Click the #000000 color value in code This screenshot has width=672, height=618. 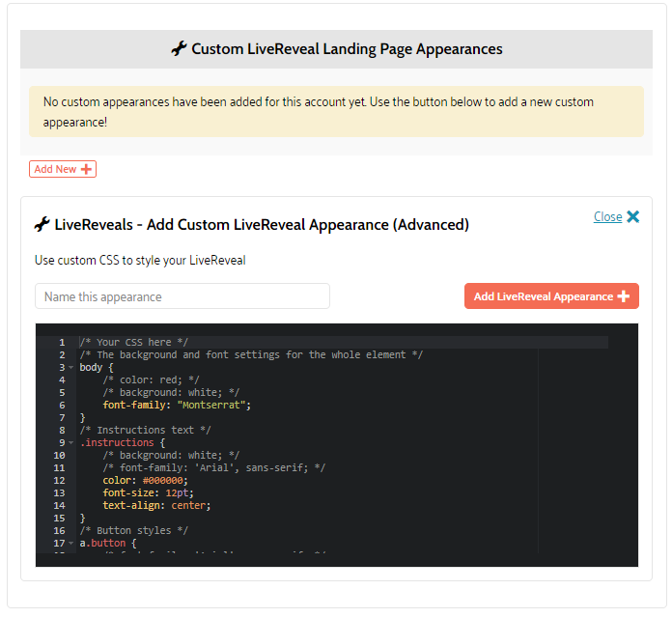[164, 481]
